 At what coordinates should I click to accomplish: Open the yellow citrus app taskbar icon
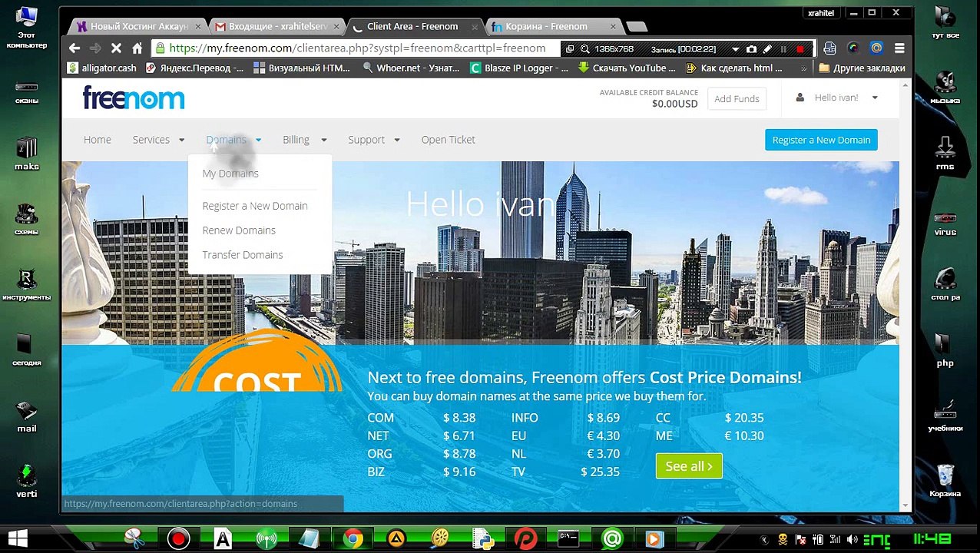click(440, 539)
